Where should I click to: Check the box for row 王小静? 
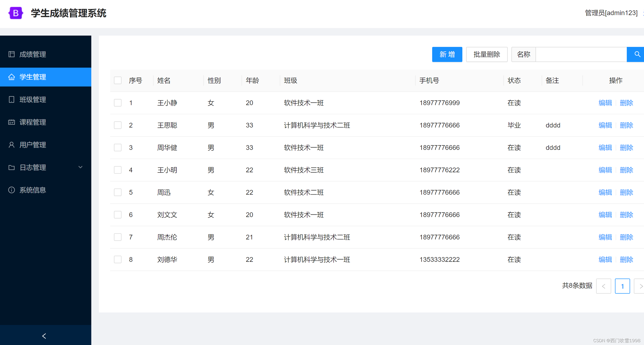pyautogui.click(x=118, y=103)
